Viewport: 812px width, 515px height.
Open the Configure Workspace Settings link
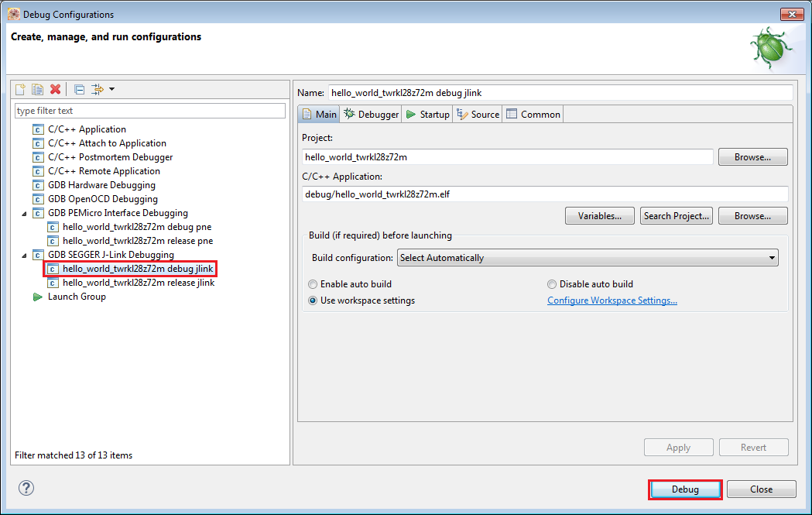(612, 300)
